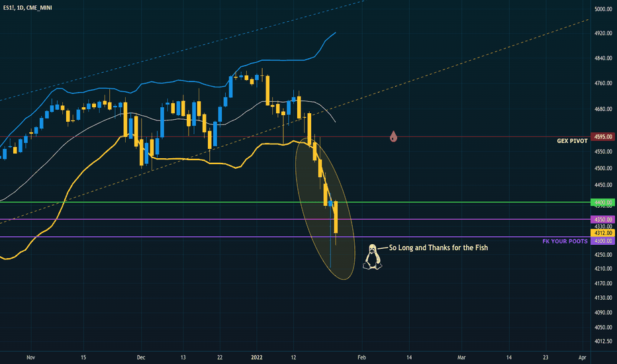Screen dimensions: 617x364
Task: Click the 4170.00 price axis label
Action: pyautogui.click(x=603, y=283)
